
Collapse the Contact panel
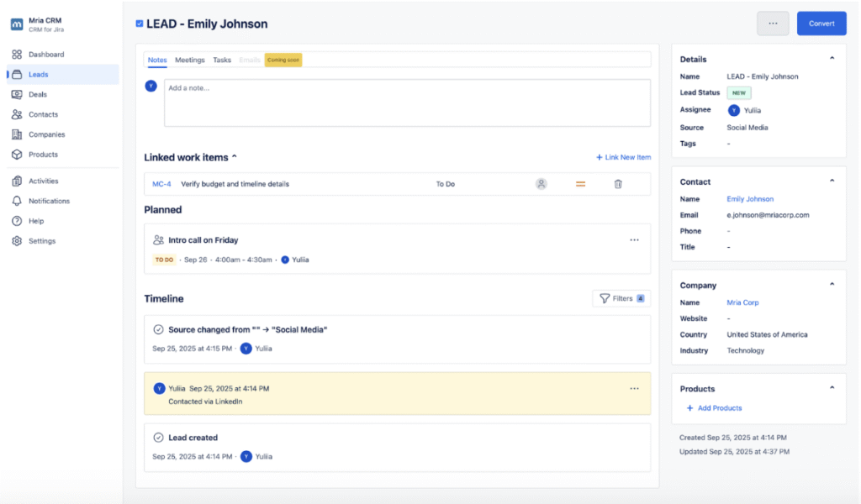[832, 181]
